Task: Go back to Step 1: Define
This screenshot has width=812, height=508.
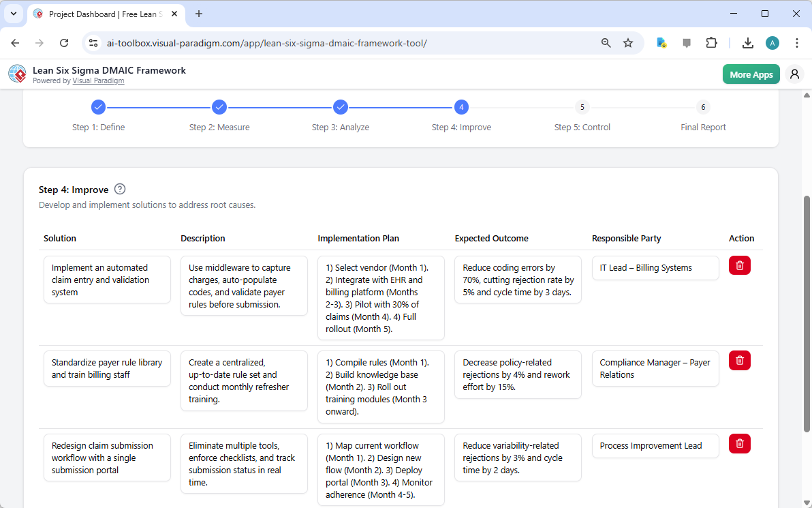Action: coord(98,107)
